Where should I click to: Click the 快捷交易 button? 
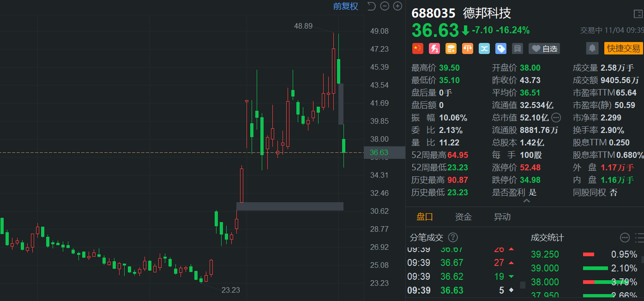click(624, 48)
